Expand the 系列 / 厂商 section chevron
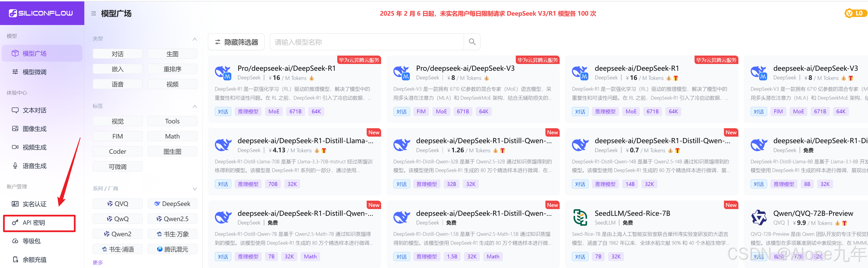The image size is (868, 268). point(194,189)
